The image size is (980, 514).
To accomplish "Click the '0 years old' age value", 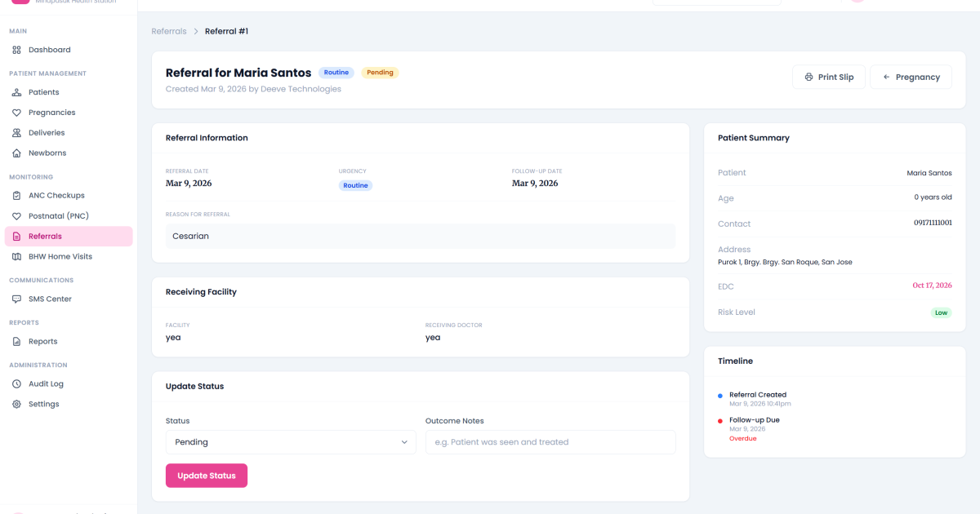I will click(933, 197).
